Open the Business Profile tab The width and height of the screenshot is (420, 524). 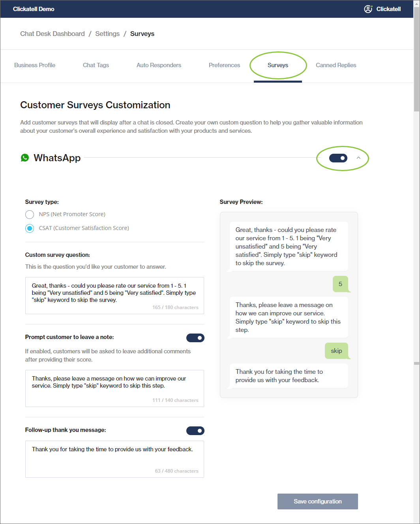[x=35, y=65]
